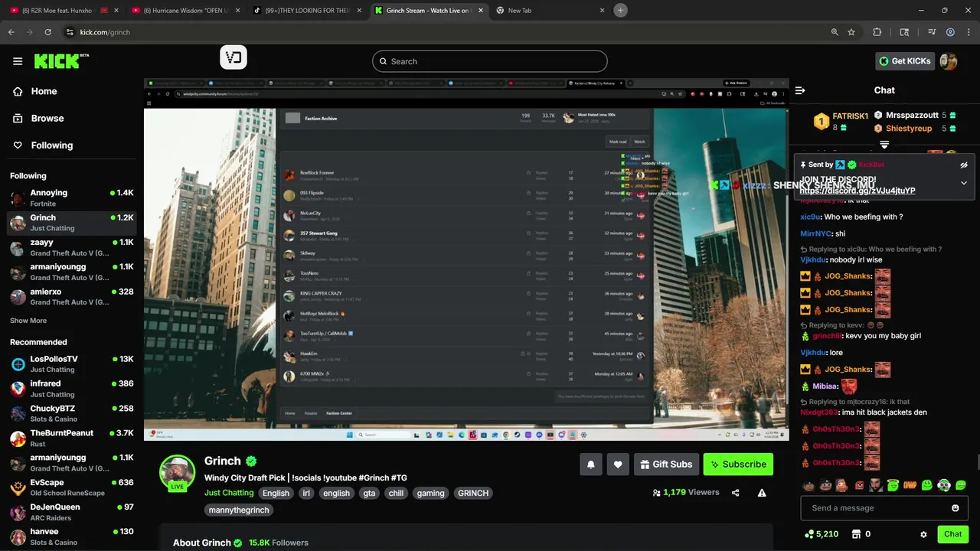The width and height of the screenshot is (980, 551).
Task: Open Annoying's Fortnite channel
Action: click(x=72, y=198)
